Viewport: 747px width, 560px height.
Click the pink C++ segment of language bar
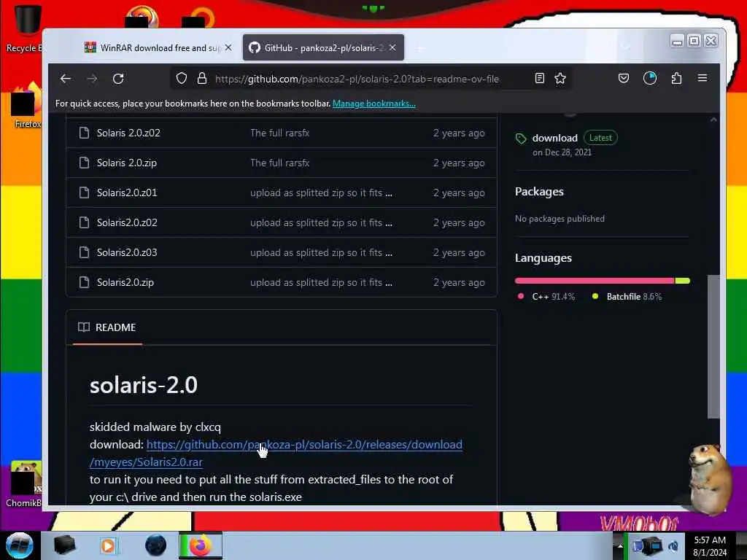[x=595, y=281]
